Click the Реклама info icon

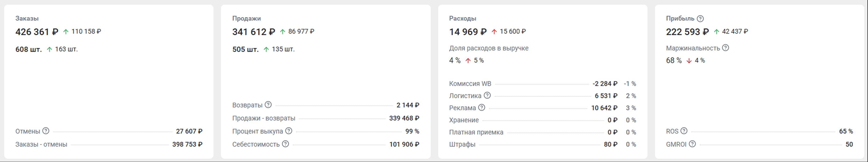(x=482, y=107)
